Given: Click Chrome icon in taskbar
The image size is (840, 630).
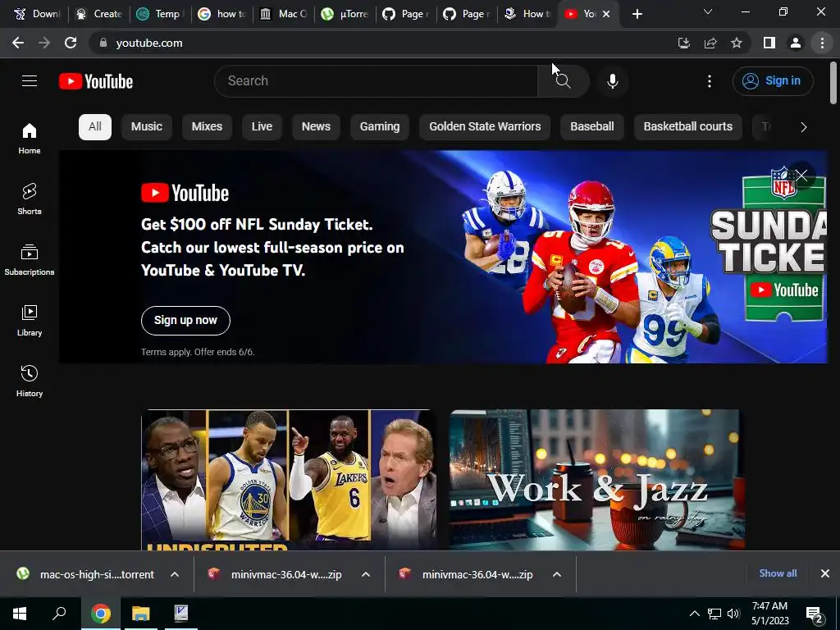Looking at the screenshot, I should click(100, 614).
